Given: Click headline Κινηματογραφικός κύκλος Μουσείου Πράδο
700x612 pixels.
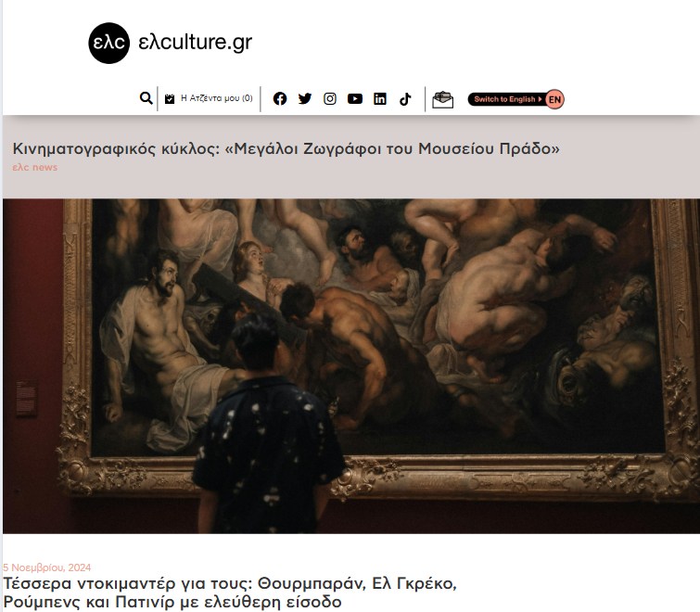Looking at the screenshot, I should [x=286, y=148].
